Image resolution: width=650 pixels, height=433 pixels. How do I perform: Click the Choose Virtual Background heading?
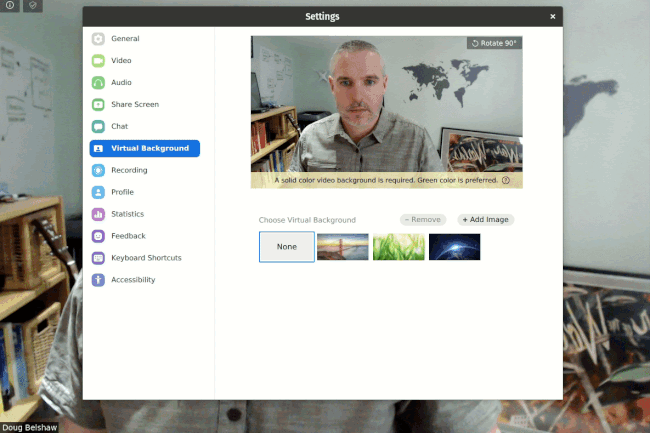[x=307, y=220]
